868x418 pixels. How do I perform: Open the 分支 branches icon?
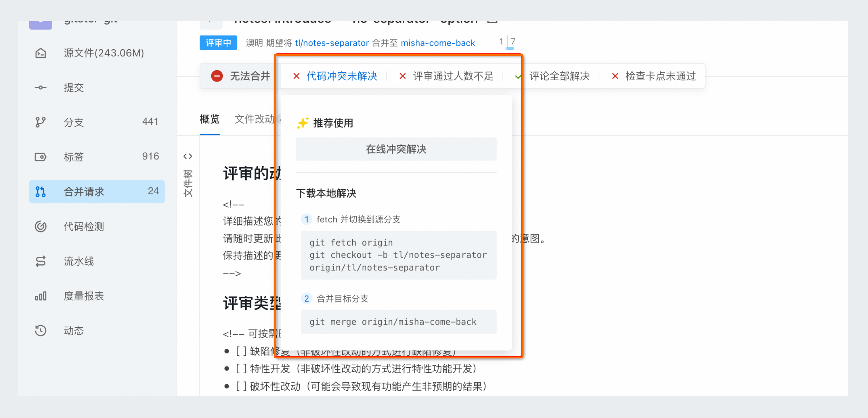[40, 122]
